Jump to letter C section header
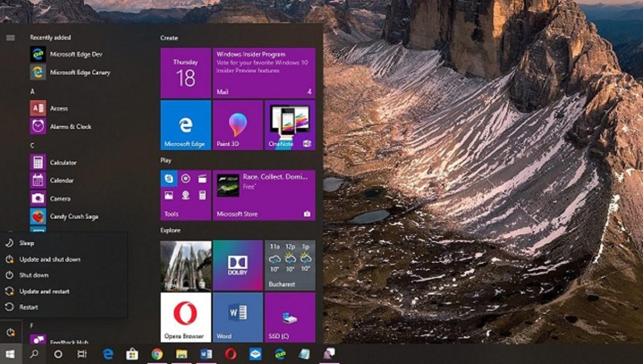Image resolution: width=643 pixels, height=364 pixels. (x=32, y=146)
